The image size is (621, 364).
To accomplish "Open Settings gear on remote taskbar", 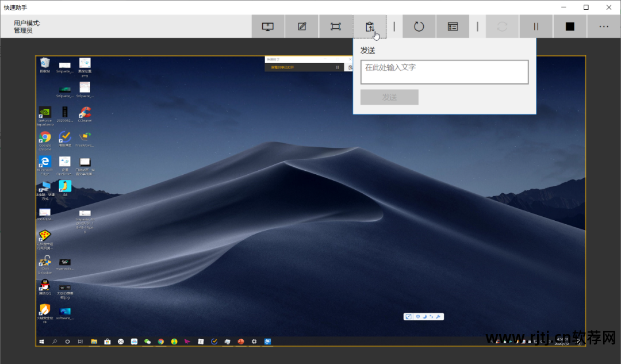I will click(x=254, y=342).
